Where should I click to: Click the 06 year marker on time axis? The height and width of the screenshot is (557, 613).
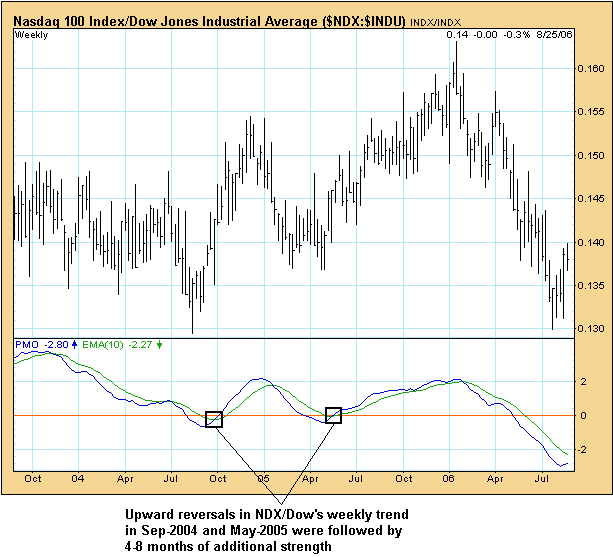pos(452,480)
